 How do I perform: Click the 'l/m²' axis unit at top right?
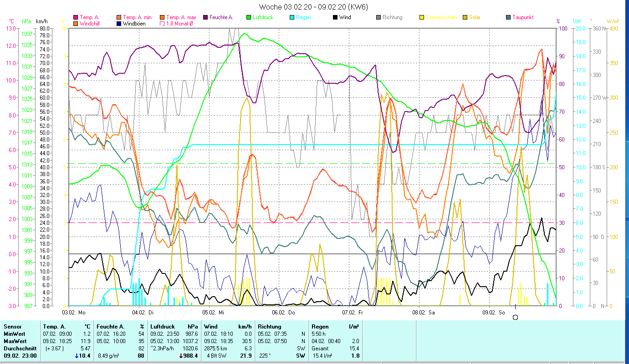[578, 21]
